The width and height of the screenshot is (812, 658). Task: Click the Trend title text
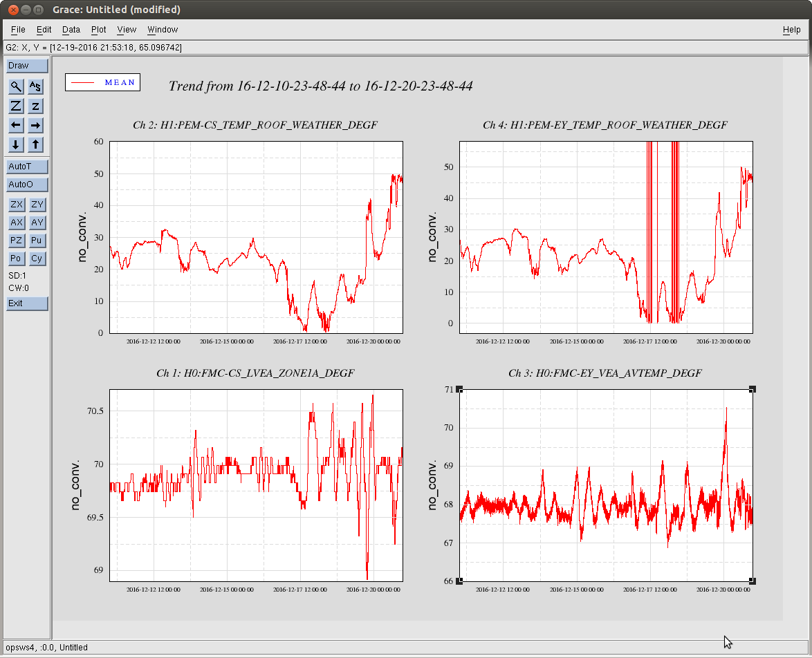[x=320, y=86]
